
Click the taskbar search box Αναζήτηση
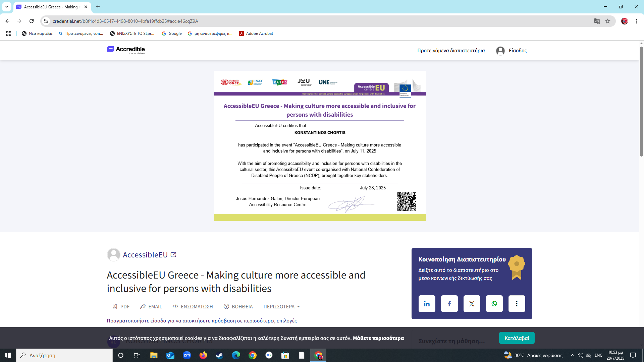click(64, 355)
